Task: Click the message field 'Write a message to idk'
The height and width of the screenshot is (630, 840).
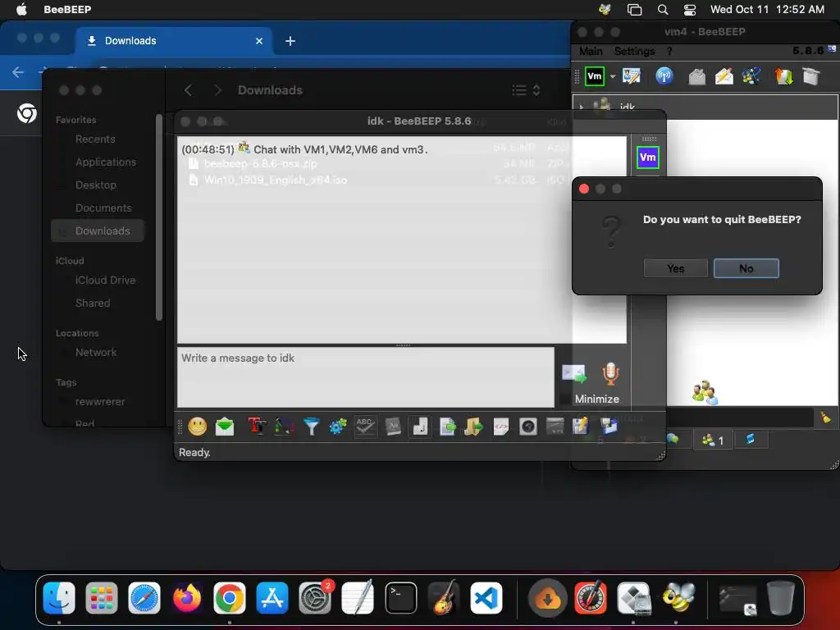Action: (x=365, y=377)
